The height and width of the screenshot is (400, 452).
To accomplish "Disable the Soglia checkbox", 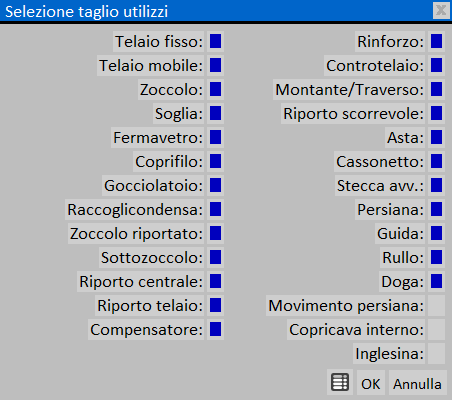I will (x=215, y=113).
